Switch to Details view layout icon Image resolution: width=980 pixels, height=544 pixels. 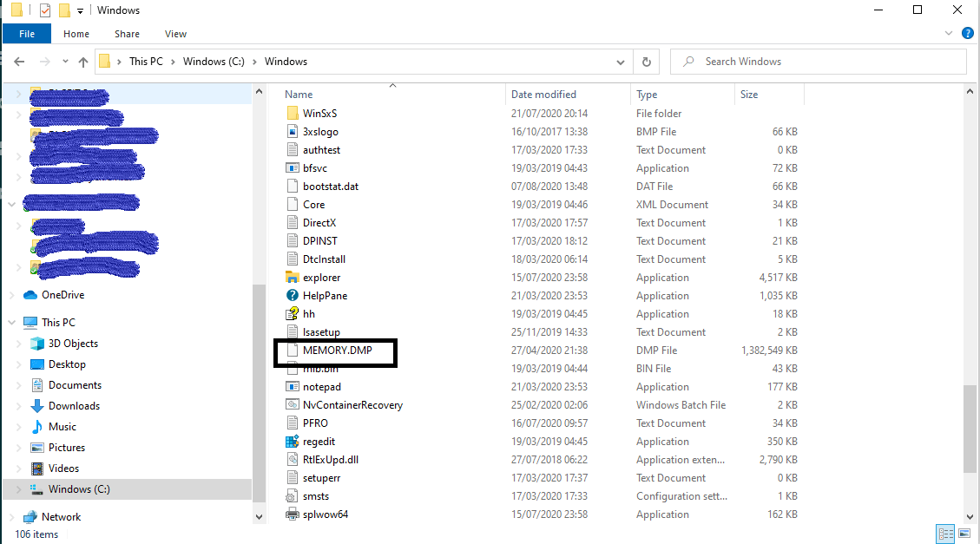(945, 534)
